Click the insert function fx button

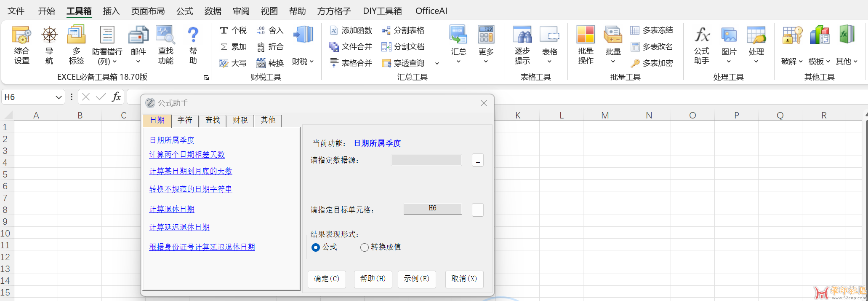(116, 97)
